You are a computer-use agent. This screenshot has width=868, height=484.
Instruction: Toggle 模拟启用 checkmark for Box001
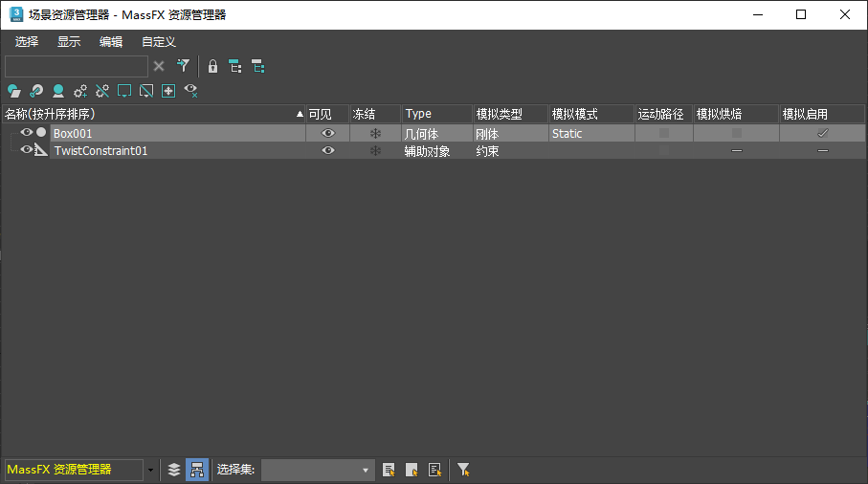tap(823, 133)
